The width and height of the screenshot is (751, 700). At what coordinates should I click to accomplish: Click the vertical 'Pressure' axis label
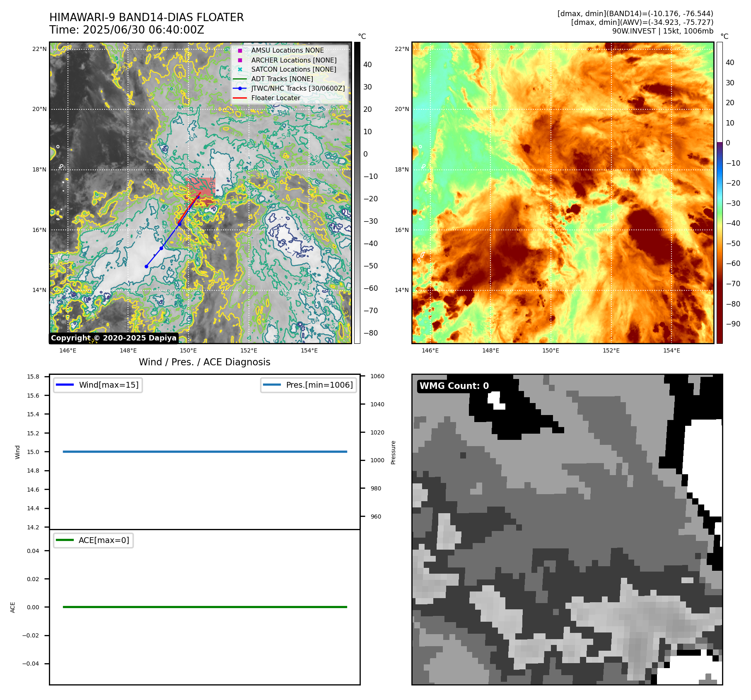[x=394, y=452]
